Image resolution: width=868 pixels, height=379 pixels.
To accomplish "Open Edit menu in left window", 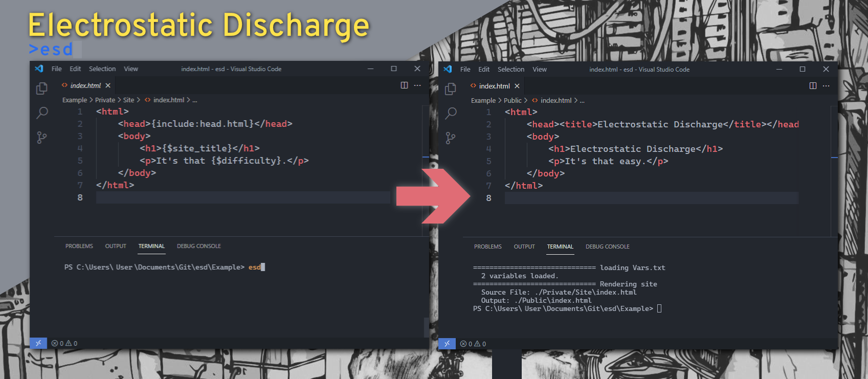I will point(75,69).
